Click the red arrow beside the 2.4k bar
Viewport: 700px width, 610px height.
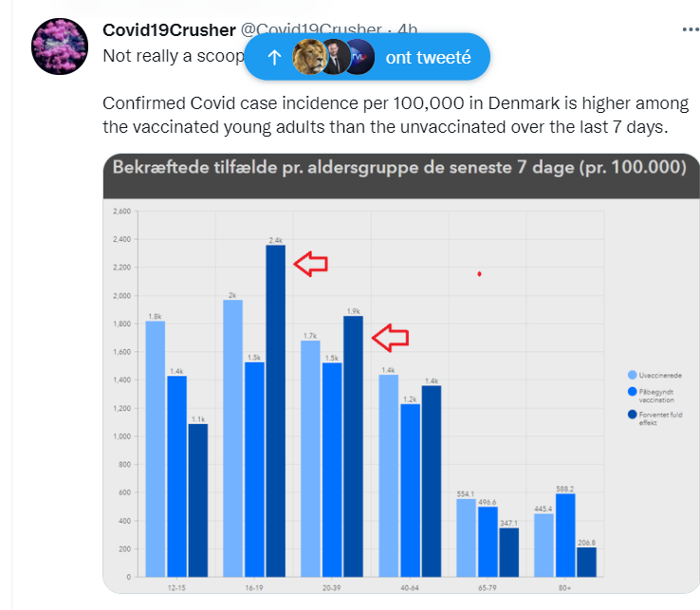(310, 265)
